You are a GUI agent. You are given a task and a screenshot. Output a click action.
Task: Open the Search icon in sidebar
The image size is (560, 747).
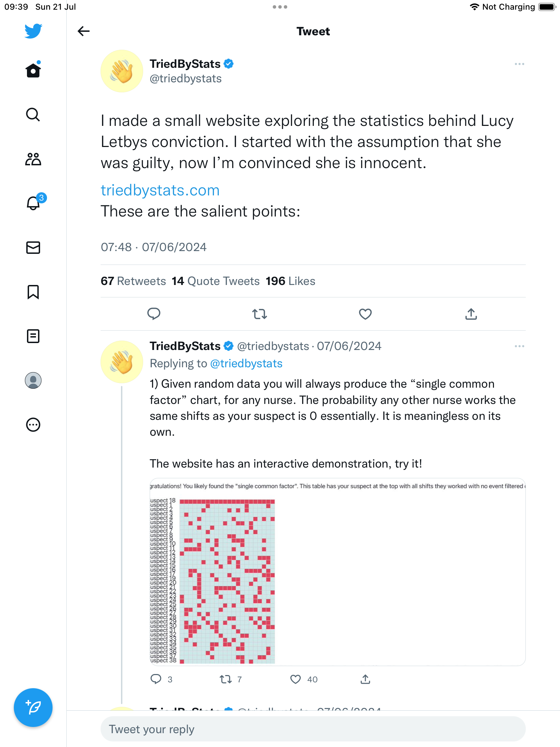click(33, 114)
